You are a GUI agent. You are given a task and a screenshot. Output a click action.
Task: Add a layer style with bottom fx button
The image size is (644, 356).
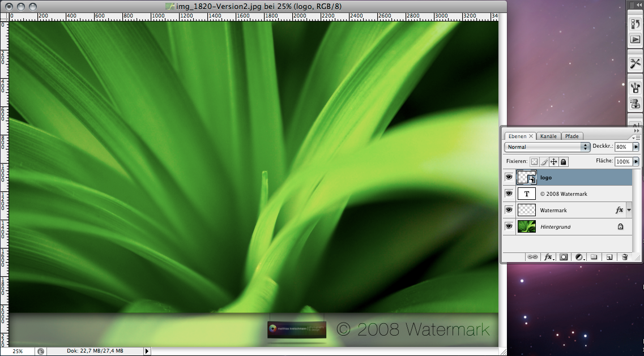click(x=549, y=257)
